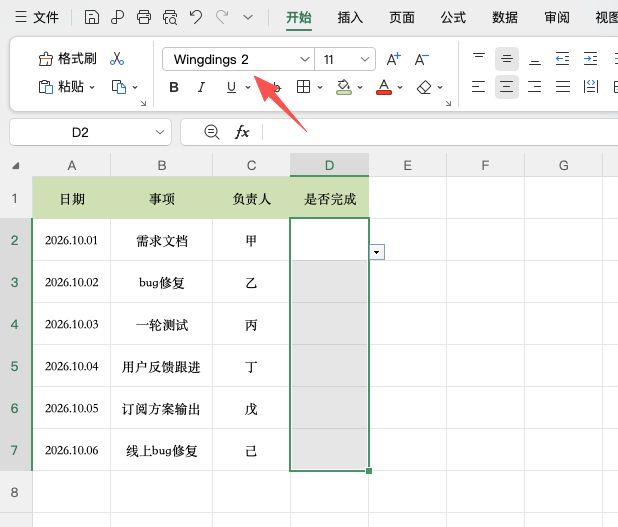Image resolution: width=618 pixels, height=527 pixels.
Task: Click justify alignment icon
Action: (563, 87)
